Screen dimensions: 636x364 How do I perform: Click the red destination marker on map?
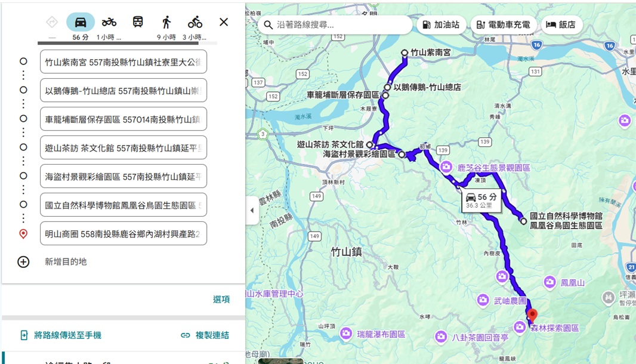532,315
